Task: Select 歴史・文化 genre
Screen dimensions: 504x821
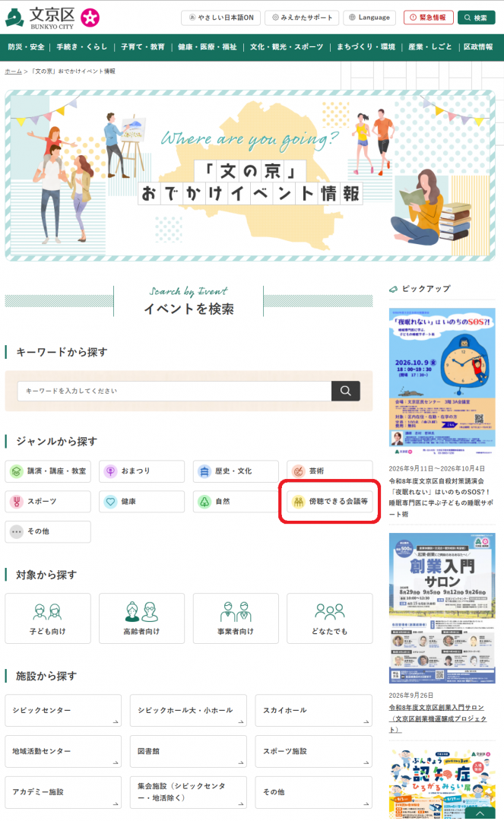Action: click(x=236, y=471)
